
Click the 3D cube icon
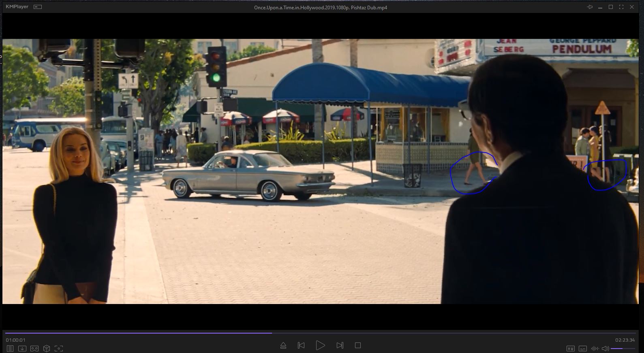(47, 349)
